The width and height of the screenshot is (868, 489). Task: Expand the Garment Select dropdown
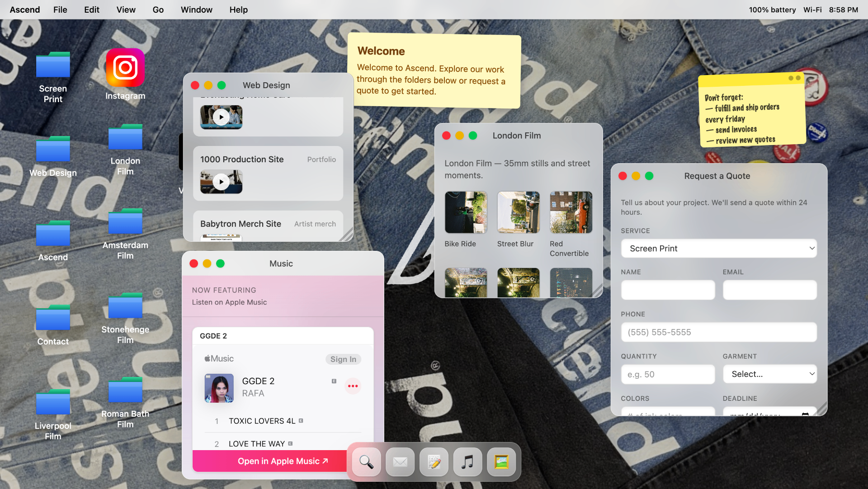coord(770,374)
